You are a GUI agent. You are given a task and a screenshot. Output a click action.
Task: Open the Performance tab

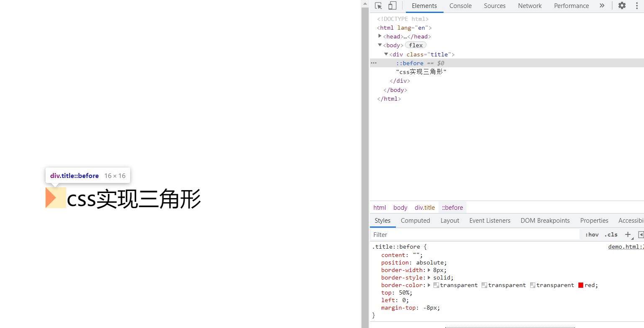click(x=571, y=6)
